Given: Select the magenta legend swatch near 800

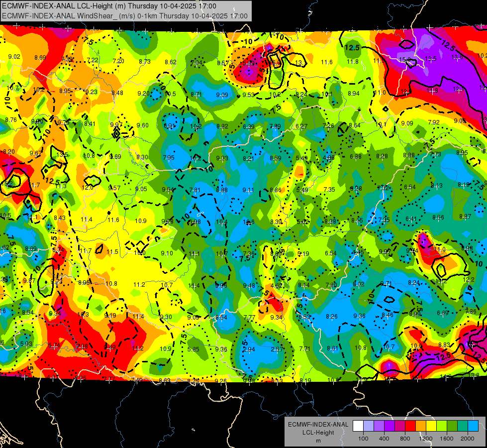Looking at the screenshot, I should coord(400,426).
